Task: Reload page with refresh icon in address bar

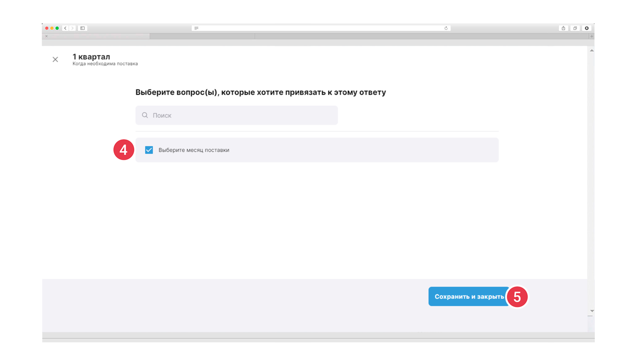Action: point(446,28)
